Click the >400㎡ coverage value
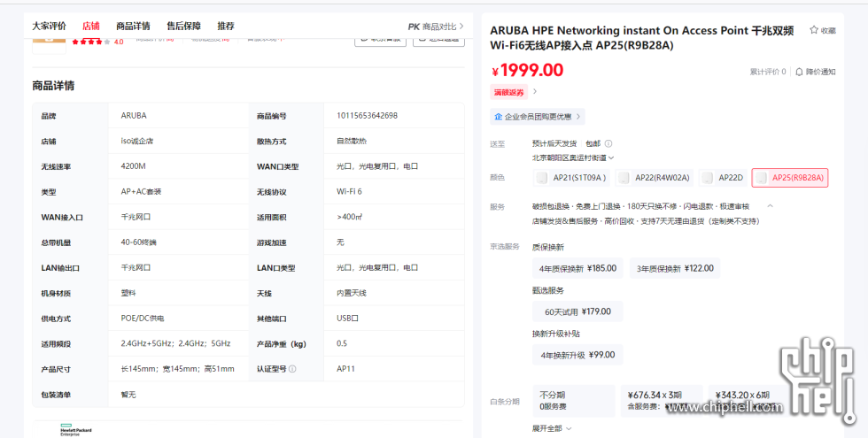Viewport: 868px width, 438px height. point(349,217)
